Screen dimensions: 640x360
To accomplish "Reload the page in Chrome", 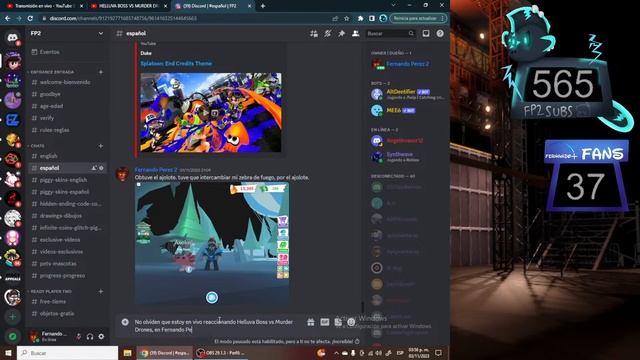I will (x=30, y=18).
